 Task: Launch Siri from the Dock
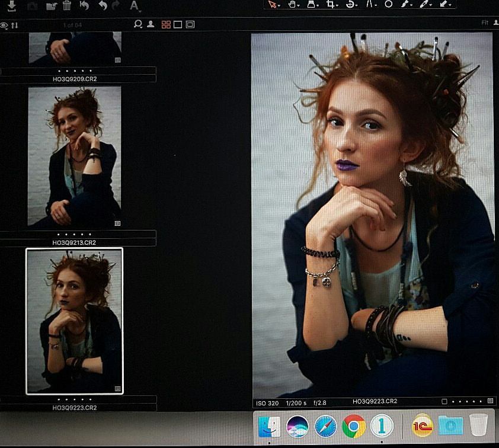tap(298, 426)
